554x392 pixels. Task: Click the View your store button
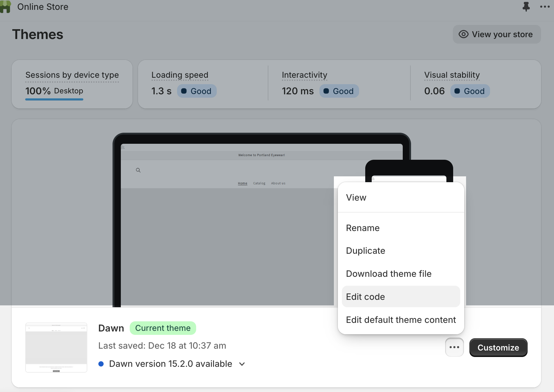tap(497, 34)
